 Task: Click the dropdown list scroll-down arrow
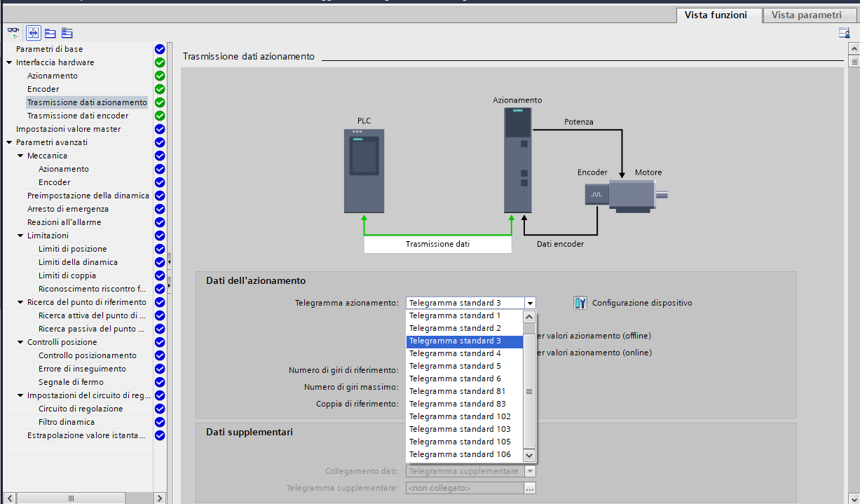click(x=530, y=455)
